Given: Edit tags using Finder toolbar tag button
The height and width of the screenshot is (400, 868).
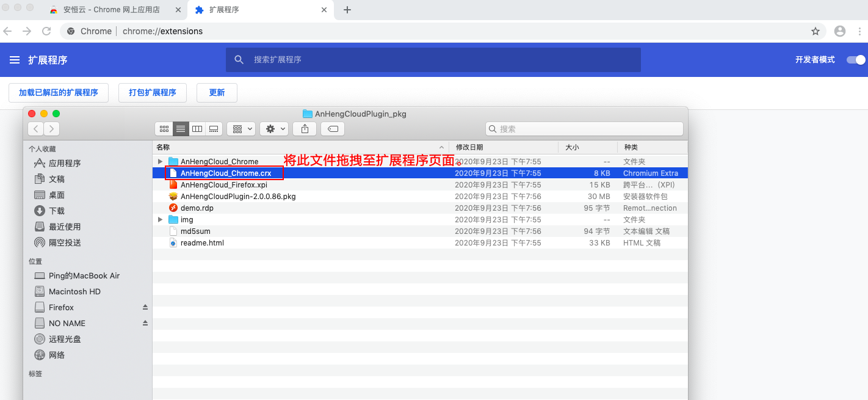Looking at the screenshot, I should [x=333, y=129].
